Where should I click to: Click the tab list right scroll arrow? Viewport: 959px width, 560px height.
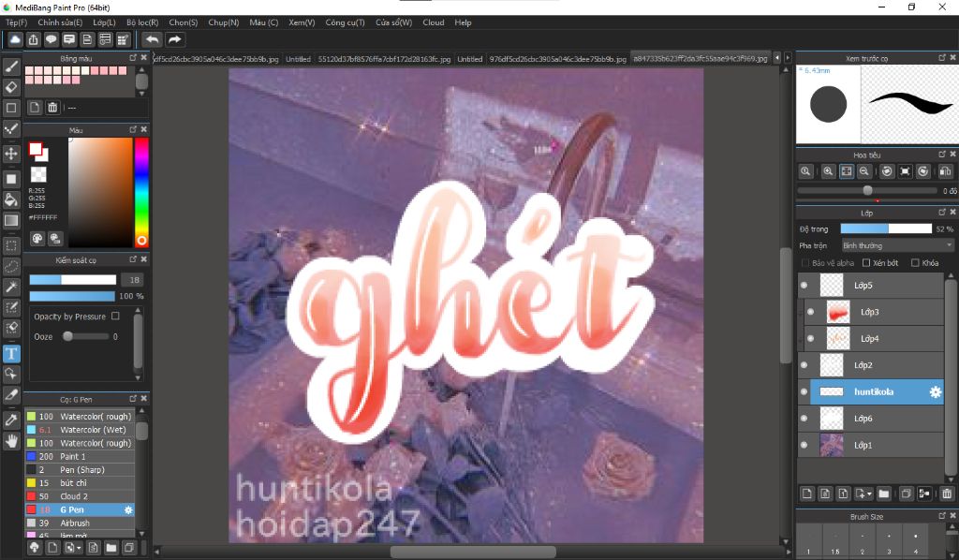[x=788, y=58]
